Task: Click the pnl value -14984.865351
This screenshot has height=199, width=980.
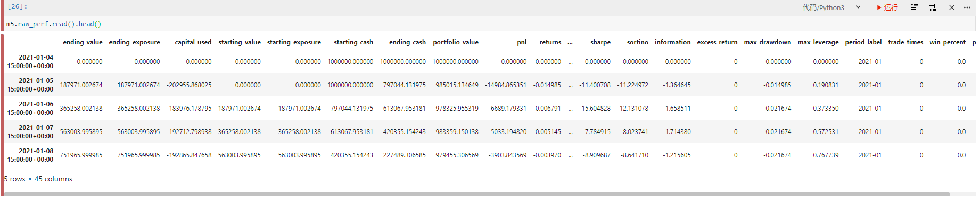Action: click(506, 85)
